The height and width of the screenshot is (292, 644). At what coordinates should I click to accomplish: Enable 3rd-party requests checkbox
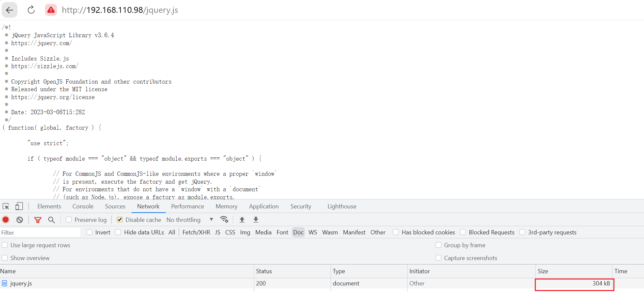(x=522, y=232)
